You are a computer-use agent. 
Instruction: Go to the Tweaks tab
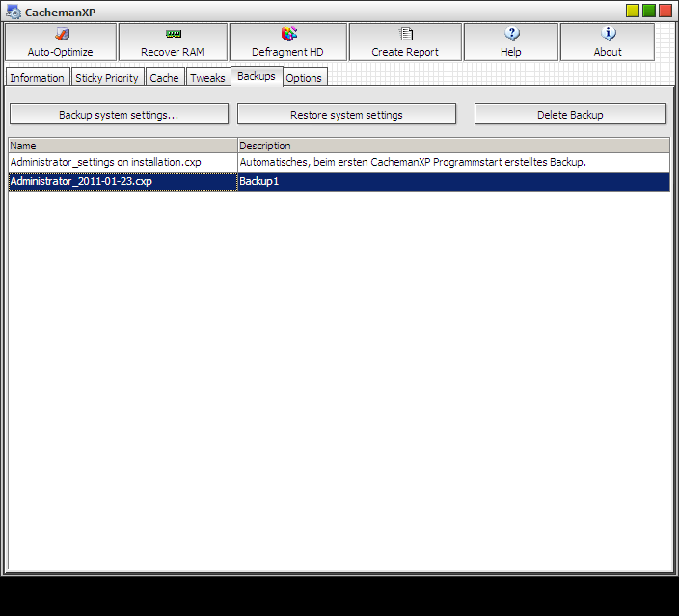208,78
